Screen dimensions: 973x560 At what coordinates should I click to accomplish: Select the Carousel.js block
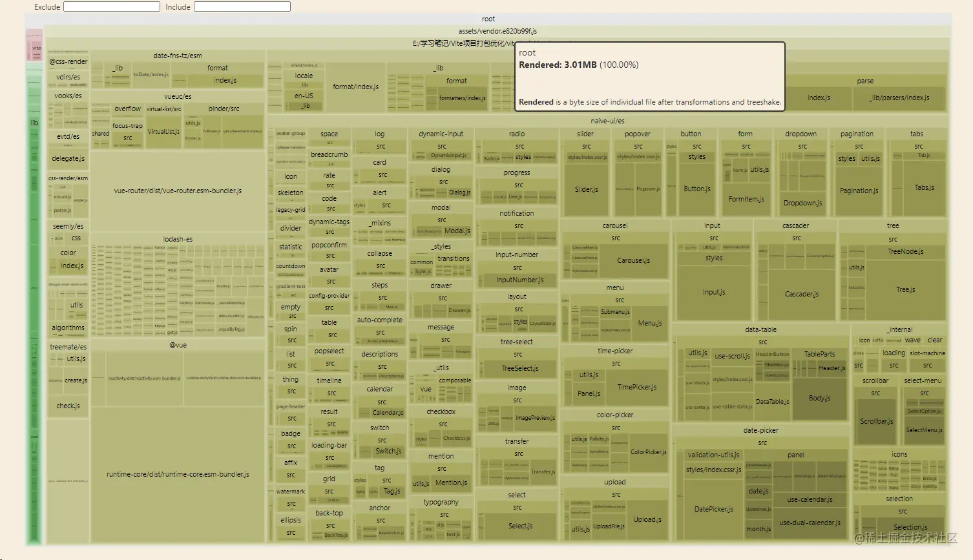(x=634, y=260)
